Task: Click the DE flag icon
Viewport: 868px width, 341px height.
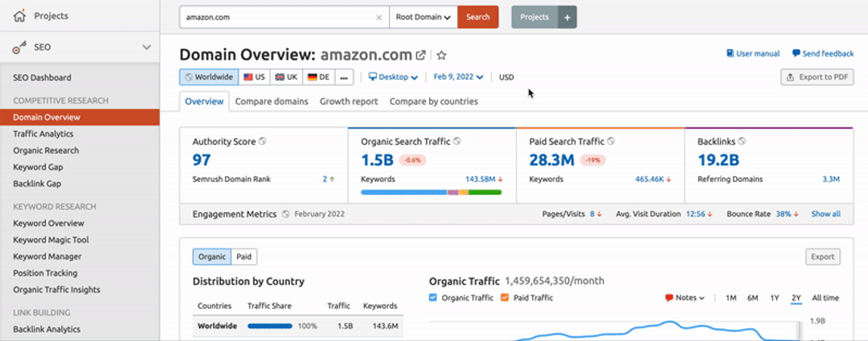Action: [x=312, y=77]
